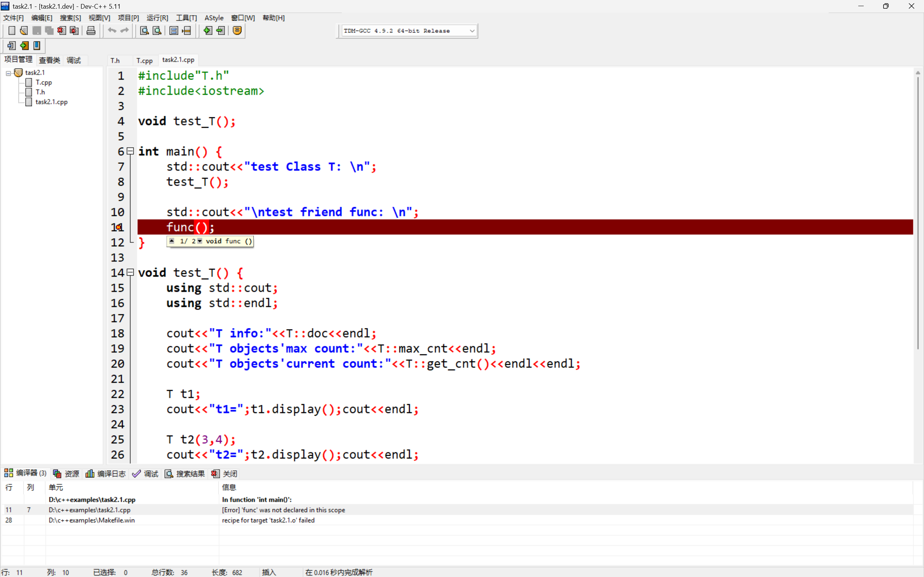Click the Print toolbar icon
This screenshot has width=924, height=577.
[x=91, y=31]
